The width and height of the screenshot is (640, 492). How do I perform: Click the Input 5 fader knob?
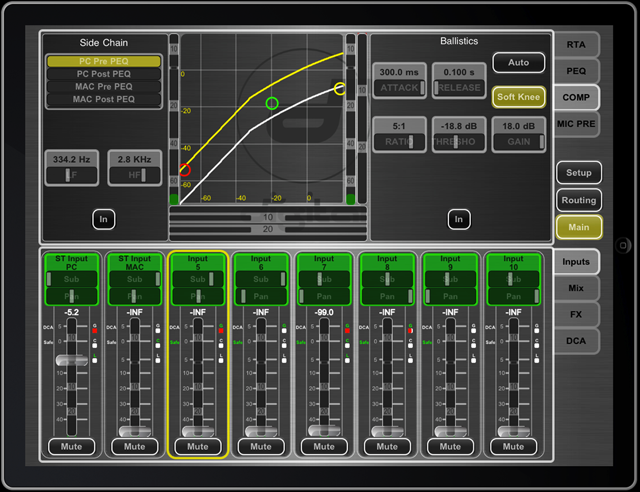click(x=198, y=431)
